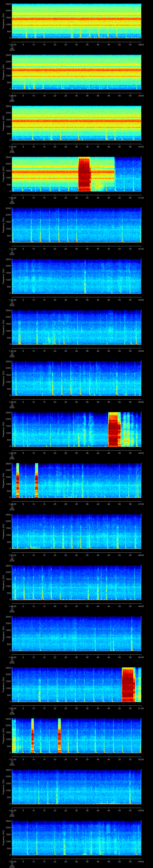The height and width of the screenshot is (868, 153).
Task: Click the 1:39:00 timestamp label
Action: click(x=12, y=147)
